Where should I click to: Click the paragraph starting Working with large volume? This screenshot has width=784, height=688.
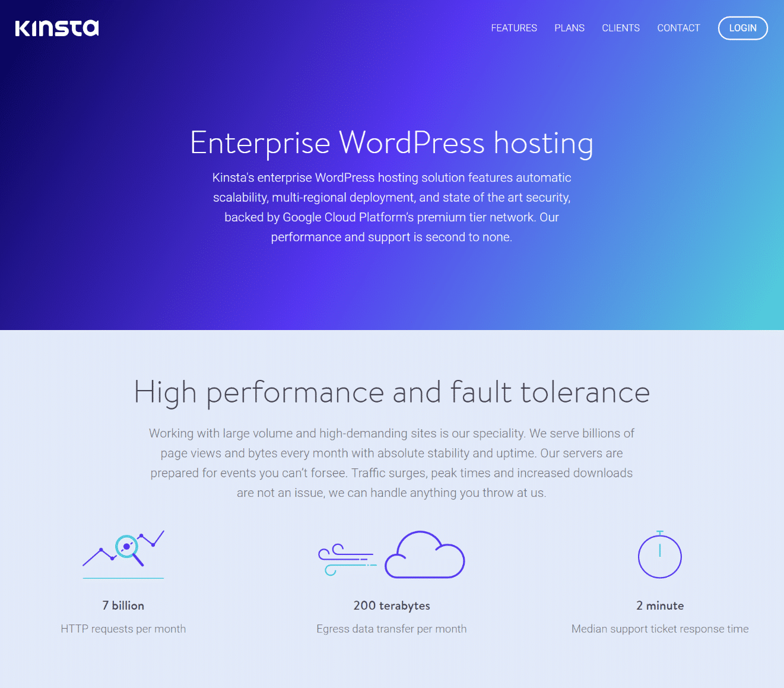(x=392, y=463)
